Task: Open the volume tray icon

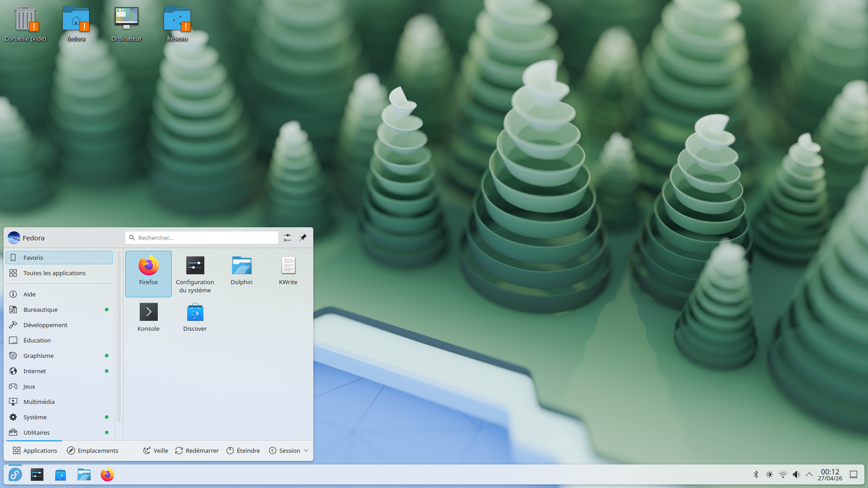Action: [x=796, y=474]
